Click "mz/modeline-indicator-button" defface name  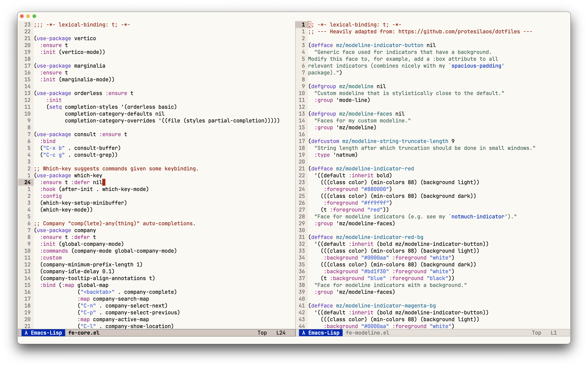(380, 45)
